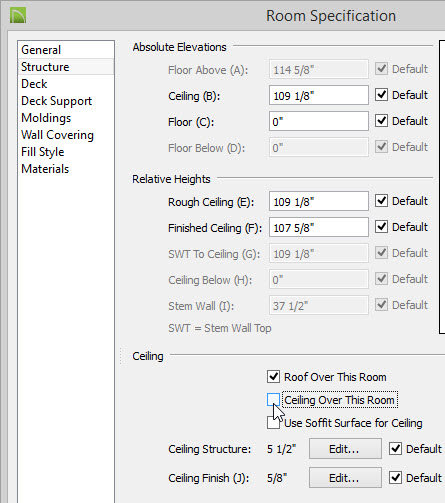The height and width of the screenshot is (503, 445).
Task: Click Edit button for Ceiling Structure
Action: click(345, 449)
